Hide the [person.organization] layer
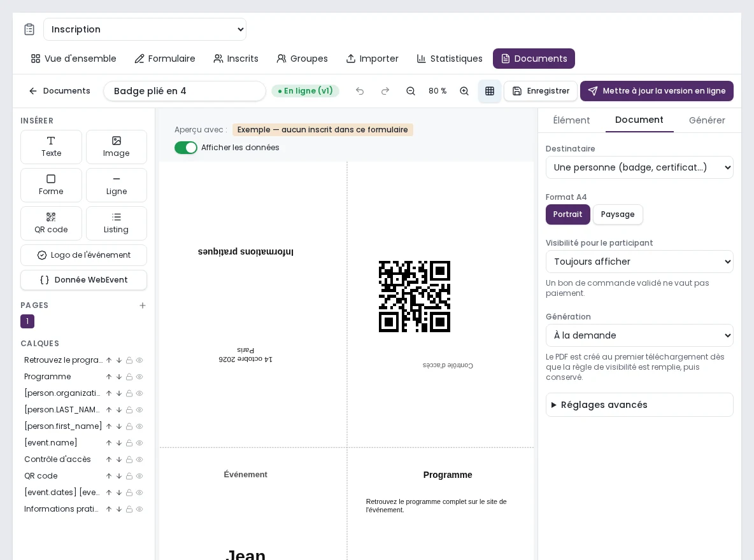The image size is (754, 560). [x=139, y=393]
